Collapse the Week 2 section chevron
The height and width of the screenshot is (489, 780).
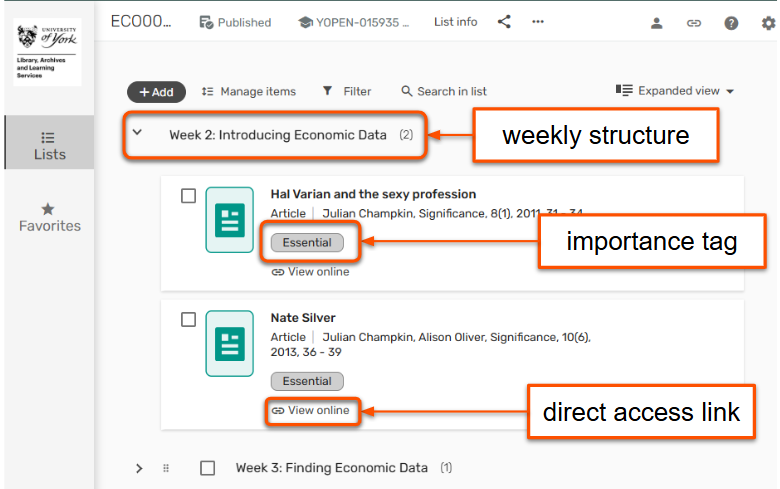(138, 132)
